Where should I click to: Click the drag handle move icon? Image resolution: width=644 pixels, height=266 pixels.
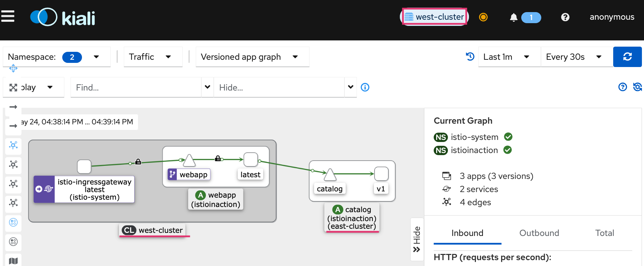(13, 68)
